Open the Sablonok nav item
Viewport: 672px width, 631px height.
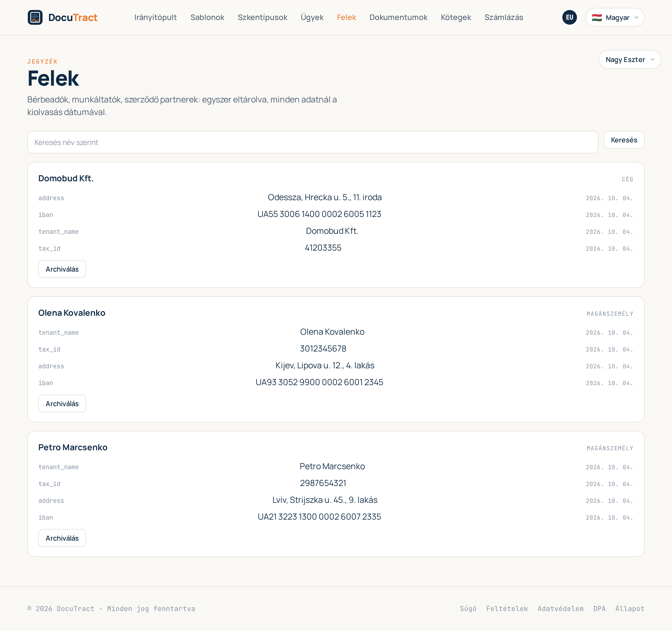[x=207, y=17]
